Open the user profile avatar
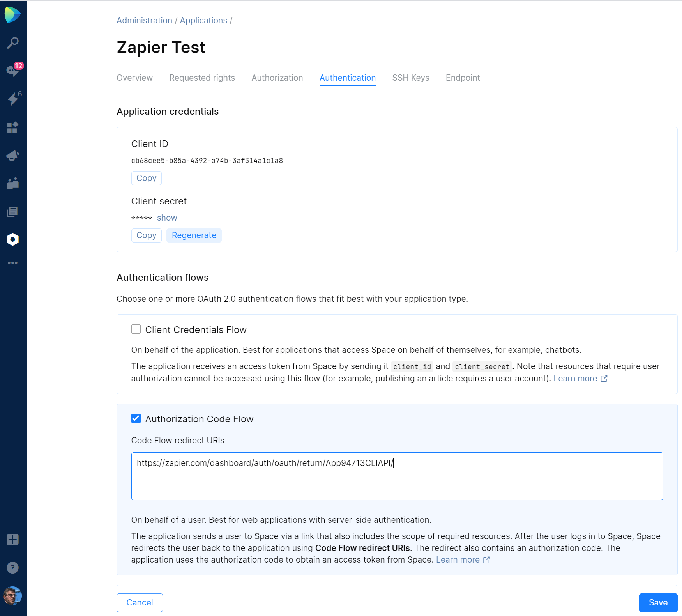682x616 pixels. (13, 596)
